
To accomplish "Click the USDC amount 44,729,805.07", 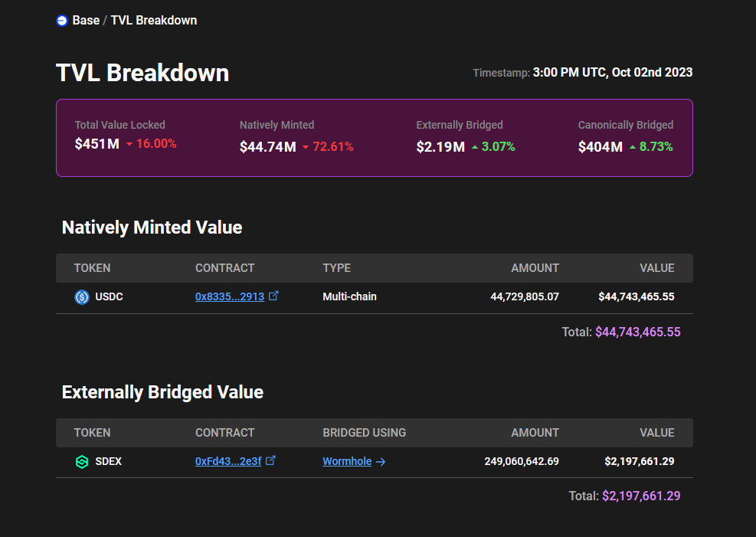I will pyautogui.click(x=525, y=296).
